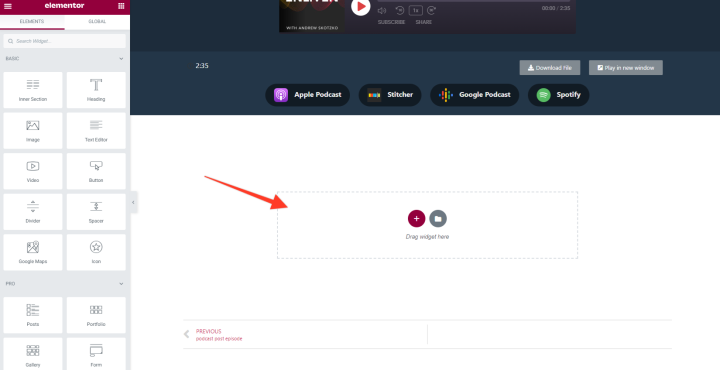Screen dimensions: 720x370
Task: Collapse the Basic widgets section
Action: (x=121, y=59)
